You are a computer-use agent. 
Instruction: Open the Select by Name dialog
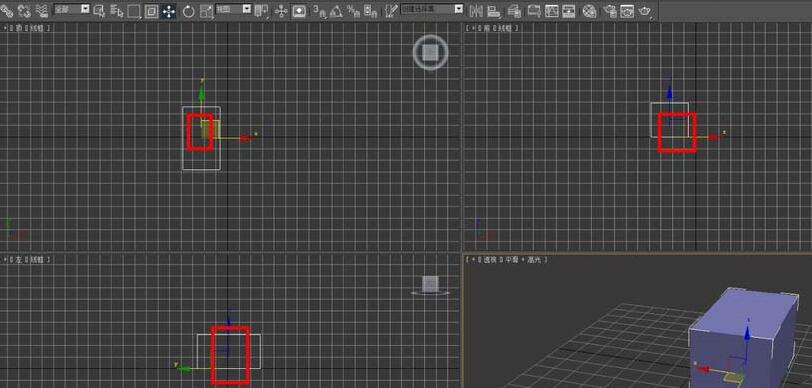coord(117,11)
